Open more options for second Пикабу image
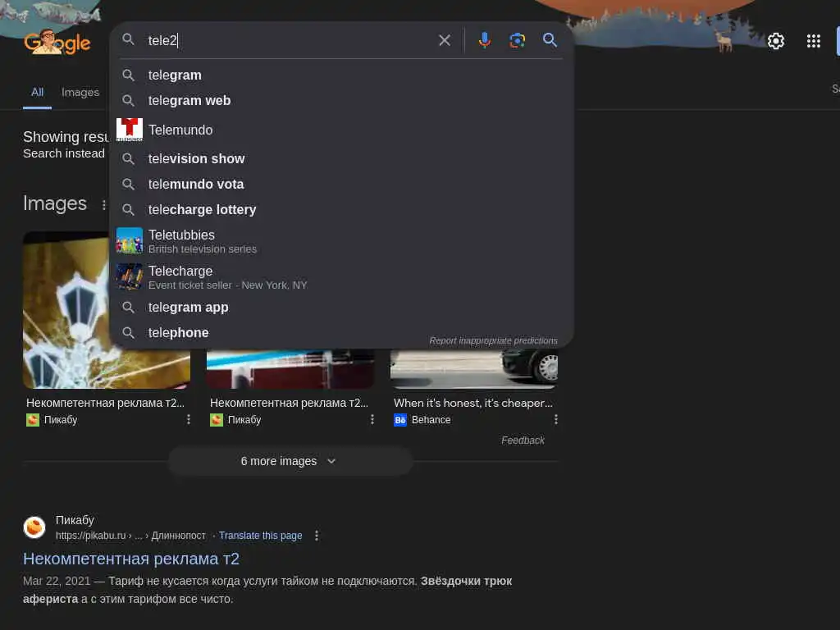Screen dimensions: 840x630 372,419
